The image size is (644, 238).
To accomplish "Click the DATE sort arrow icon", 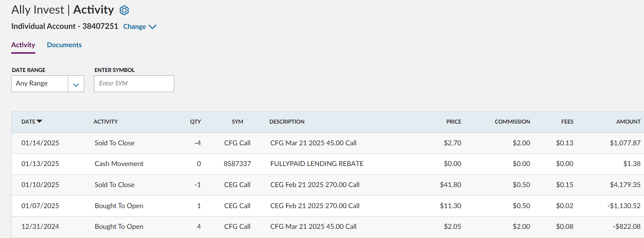I will click(x=39, y=121).
